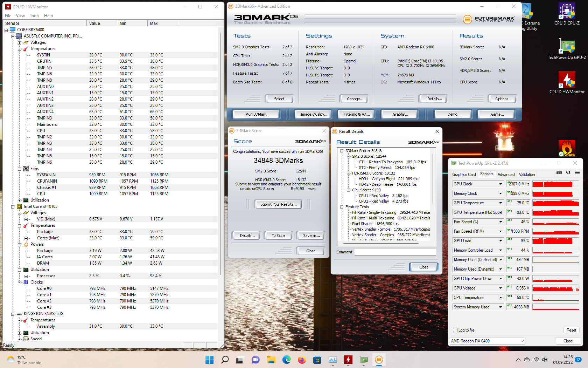Open the Tools menu in HWMonitor
The height and width of the screenshot is (368, 588).
tap(34, 16)
